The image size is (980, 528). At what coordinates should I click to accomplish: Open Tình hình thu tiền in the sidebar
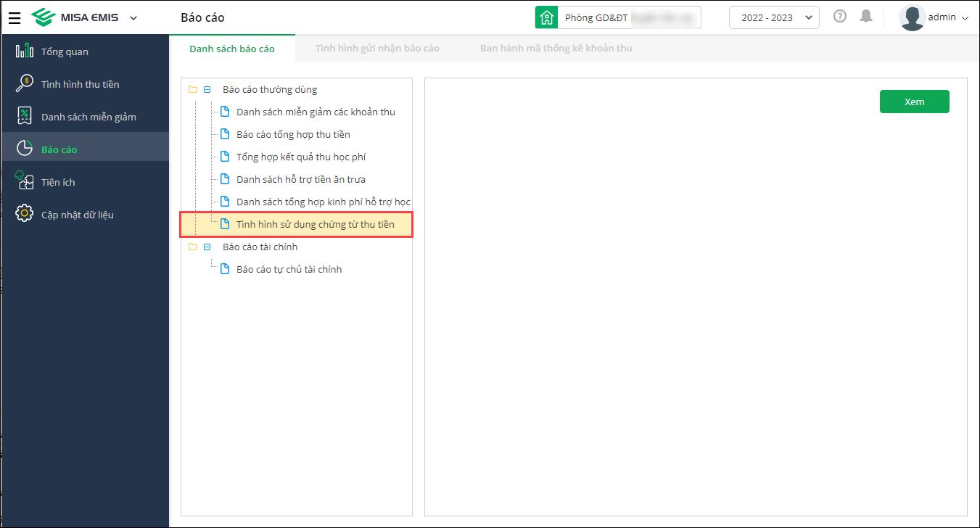pyautogui.click(x=85, y=84)
